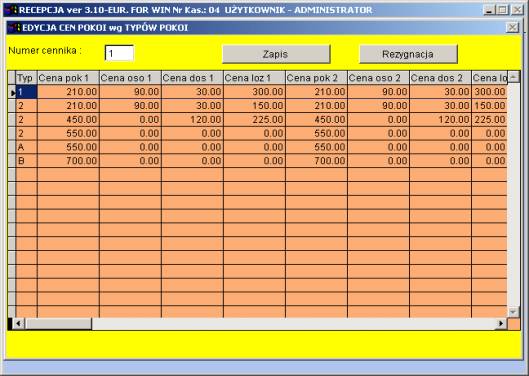Click 150.00 under Cena loz 1
The image size is (529, 376).
click(x=254, y=106)
